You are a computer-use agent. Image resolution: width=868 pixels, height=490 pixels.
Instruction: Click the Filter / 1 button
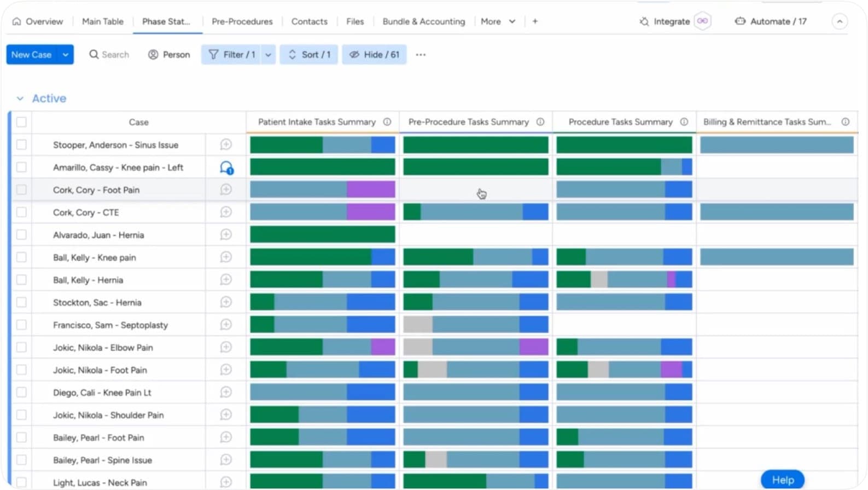(232, 55)
